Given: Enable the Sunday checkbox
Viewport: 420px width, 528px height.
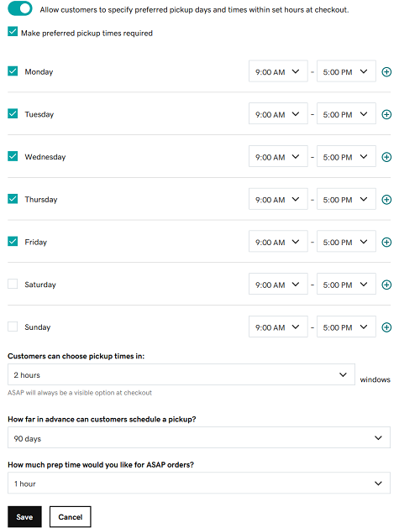Looking at the screenshot, I should click(13, 327).
